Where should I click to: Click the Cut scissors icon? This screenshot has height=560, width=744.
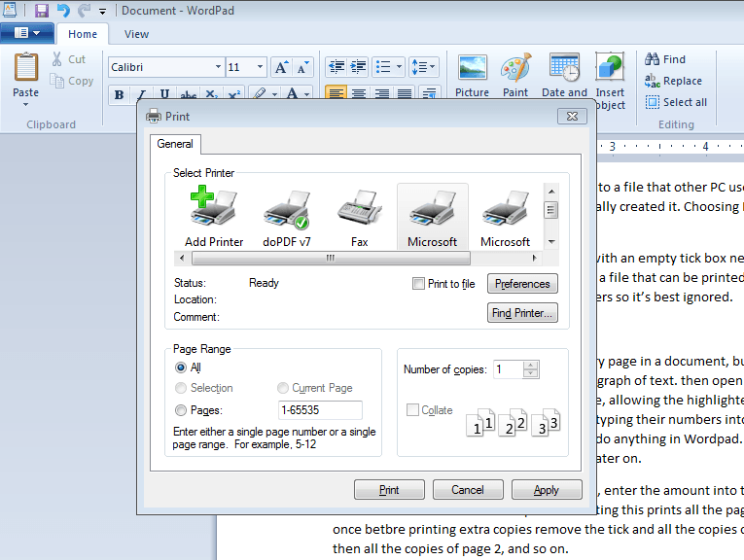point(57,59)
